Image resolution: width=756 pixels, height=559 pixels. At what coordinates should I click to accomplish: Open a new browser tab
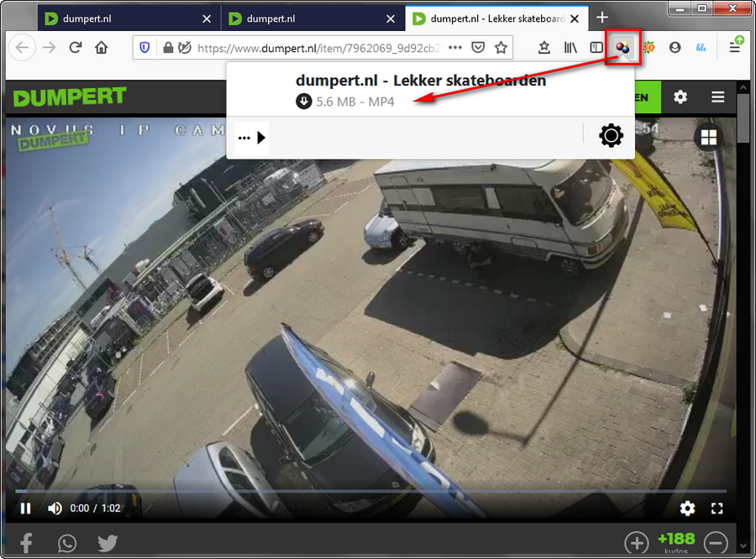click(601, 18)
